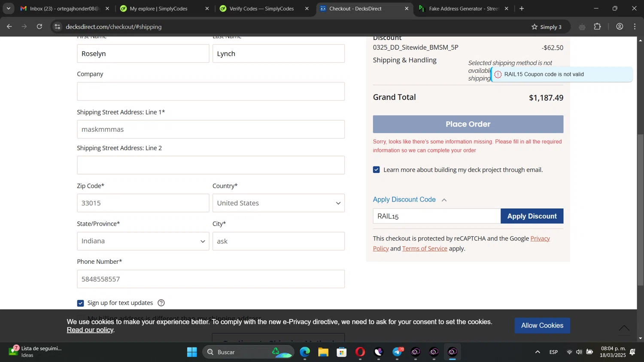This screenshot has width=644, height=362.
Task: Open Opera browser from taskbar
Action: point(360,352)
